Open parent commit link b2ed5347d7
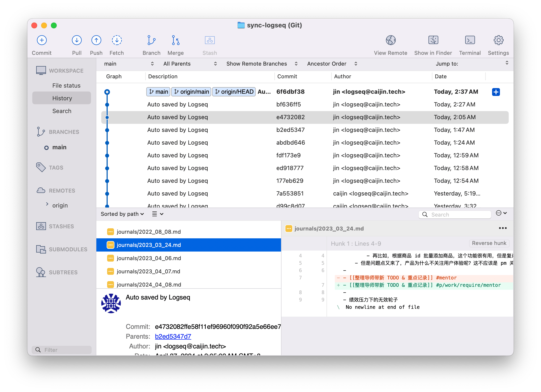The image size is (541, 392). (173, 336)
